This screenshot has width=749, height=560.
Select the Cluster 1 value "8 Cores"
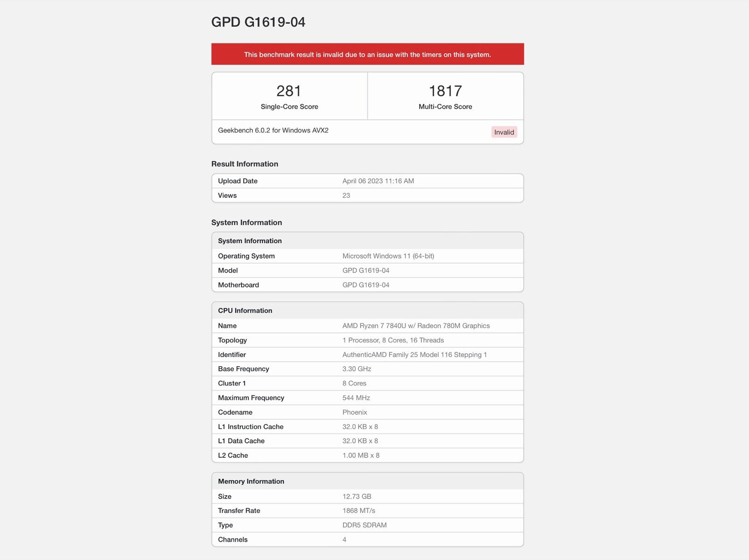tap(354, 384)
